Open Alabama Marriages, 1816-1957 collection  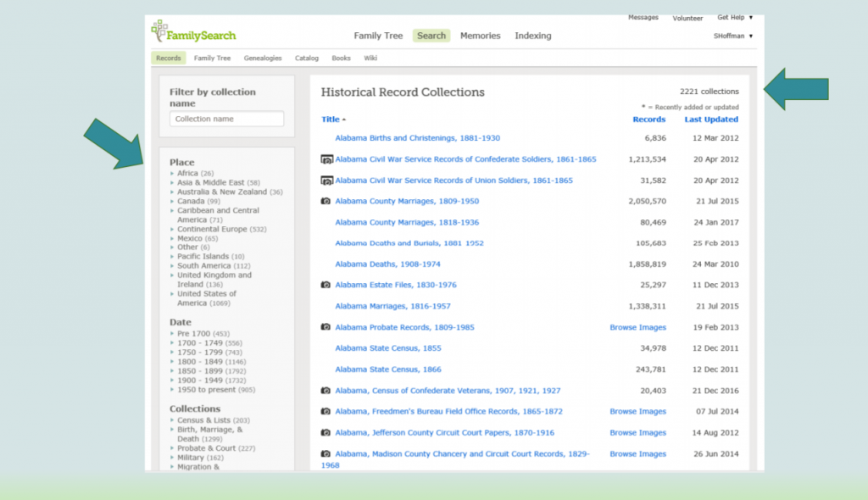tap(392, 306)
